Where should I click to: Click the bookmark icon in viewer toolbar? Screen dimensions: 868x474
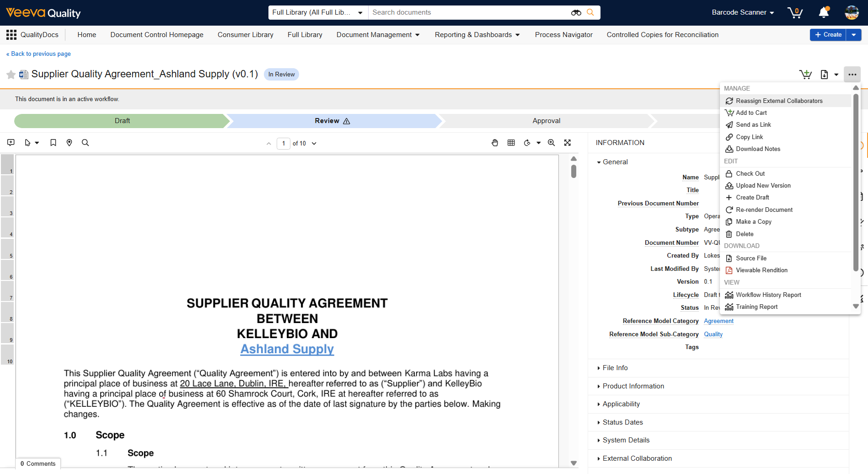tap(53, 143)
